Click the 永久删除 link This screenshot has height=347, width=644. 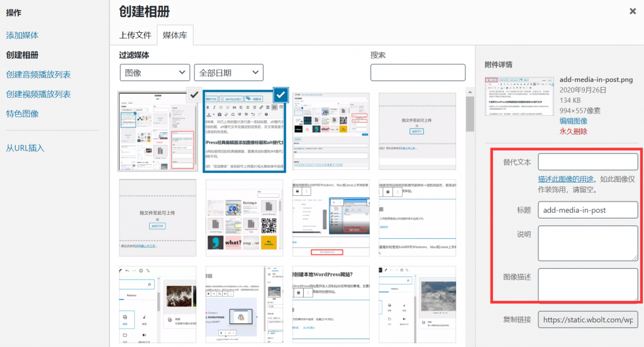click(x=574, y=132)
